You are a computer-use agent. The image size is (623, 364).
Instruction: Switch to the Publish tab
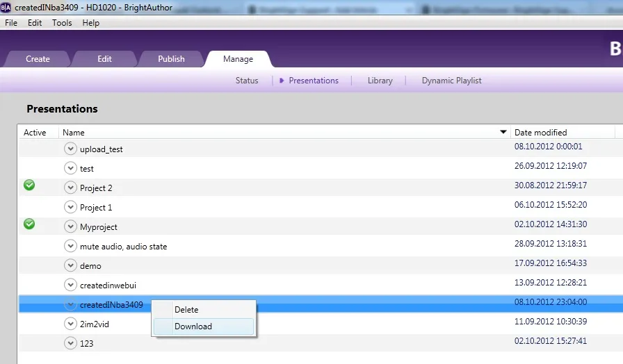click(x=171, y=59)
